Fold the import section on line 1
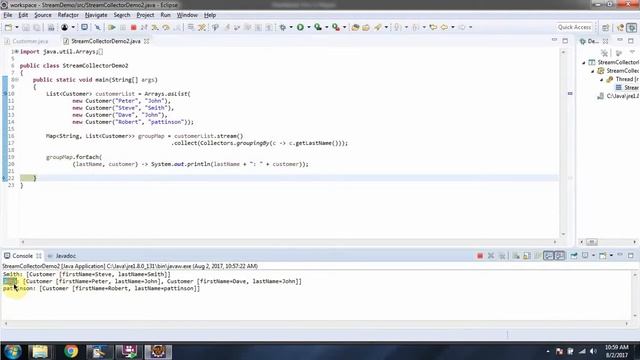The height and width of the screenshot is (360, 640). [x=16, y=52]
